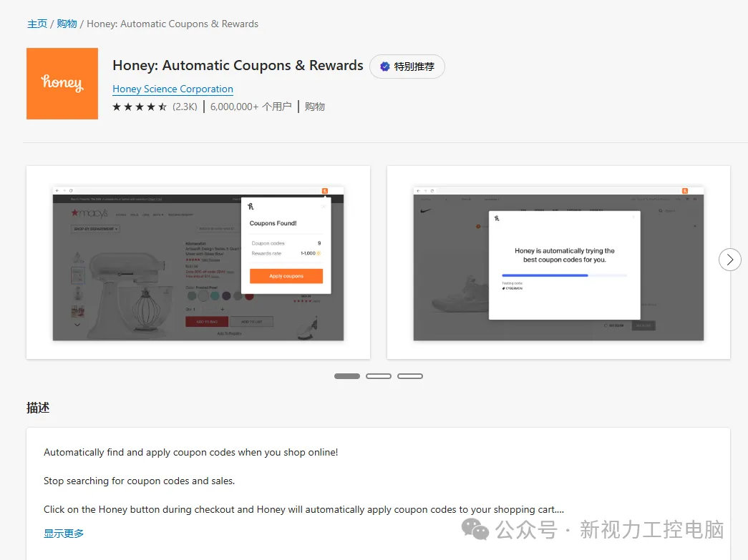The height and width of the screenshot is (560, 748).
Task: Show next screenshots with the right arrow
Action: click(729, 260)
